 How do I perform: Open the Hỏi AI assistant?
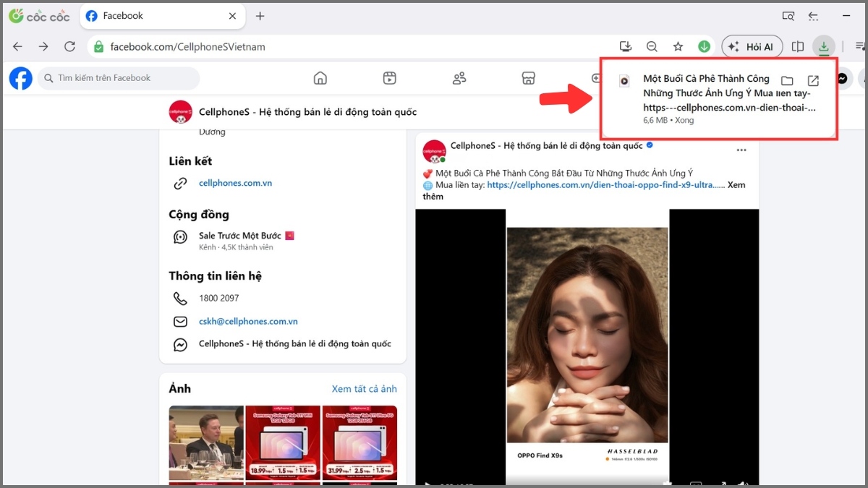point(752,46)
